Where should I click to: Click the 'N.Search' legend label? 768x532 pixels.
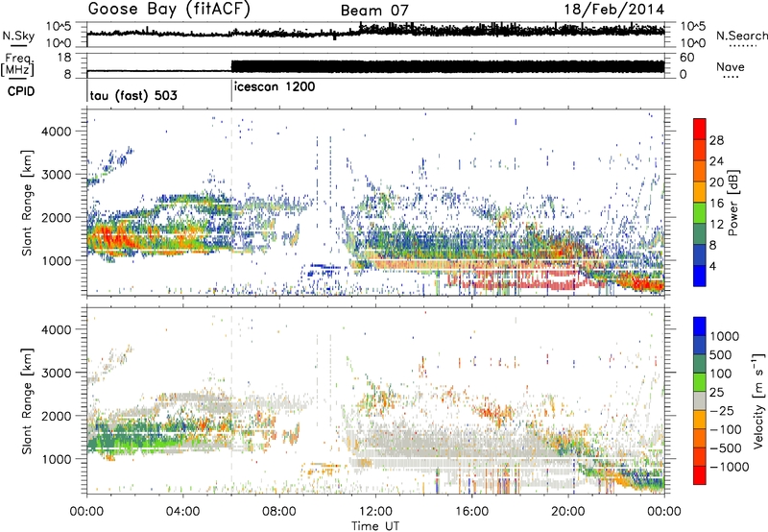742,36
